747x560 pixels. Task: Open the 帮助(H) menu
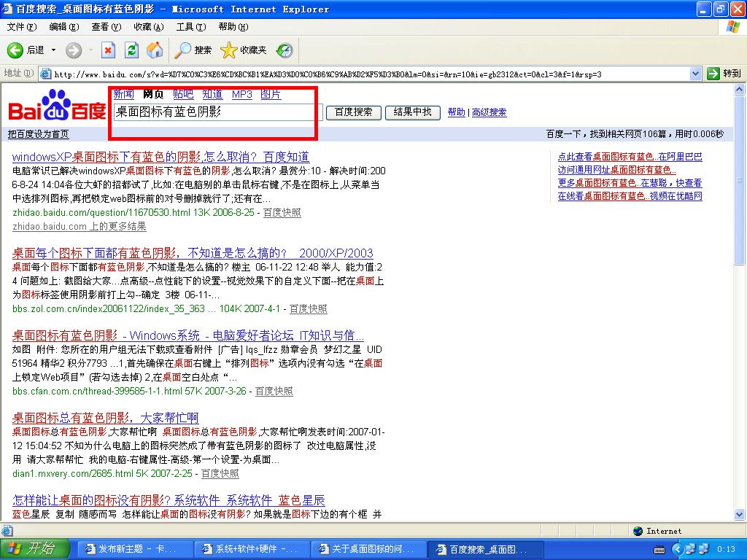tap(233, 27)
